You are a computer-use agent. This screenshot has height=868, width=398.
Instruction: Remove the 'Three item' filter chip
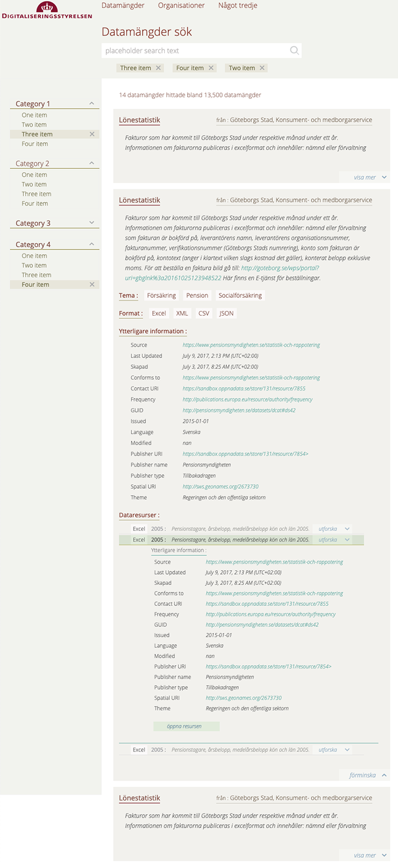(x=159, y=68)
